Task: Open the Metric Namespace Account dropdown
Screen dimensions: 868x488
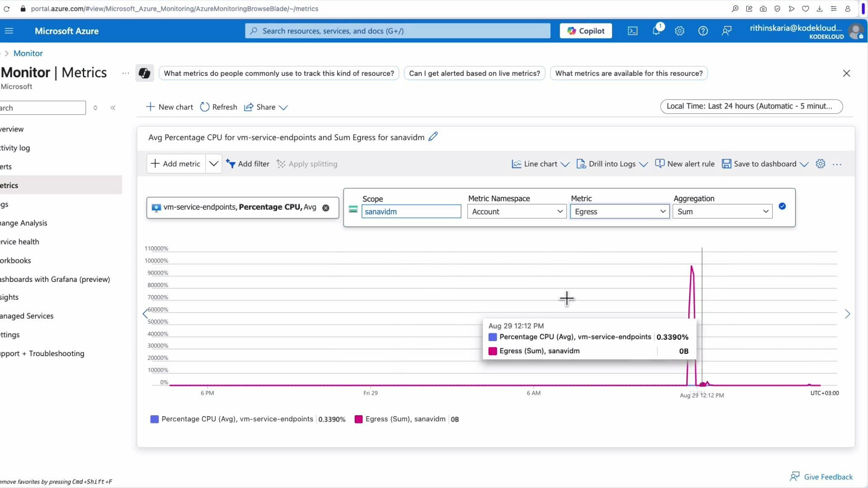Action: 517,211
